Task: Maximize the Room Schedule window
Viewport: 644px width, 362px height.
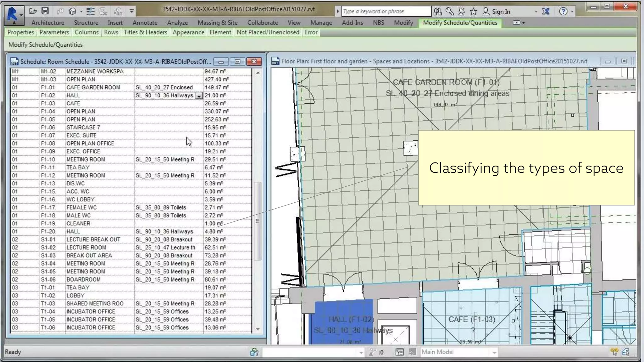Action: click(237, 62)
